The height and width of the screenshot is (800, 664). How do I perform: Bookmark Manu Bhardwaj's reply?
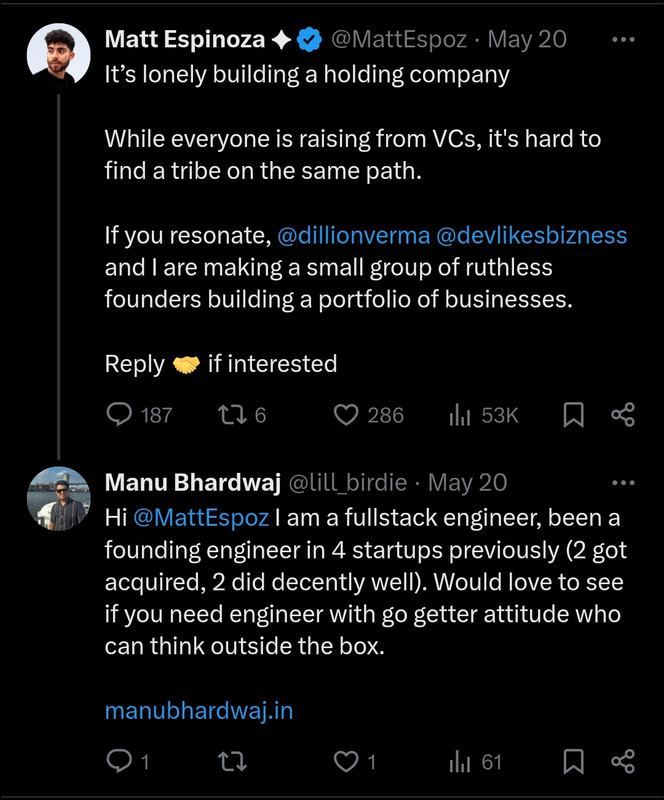coord(573,762)
